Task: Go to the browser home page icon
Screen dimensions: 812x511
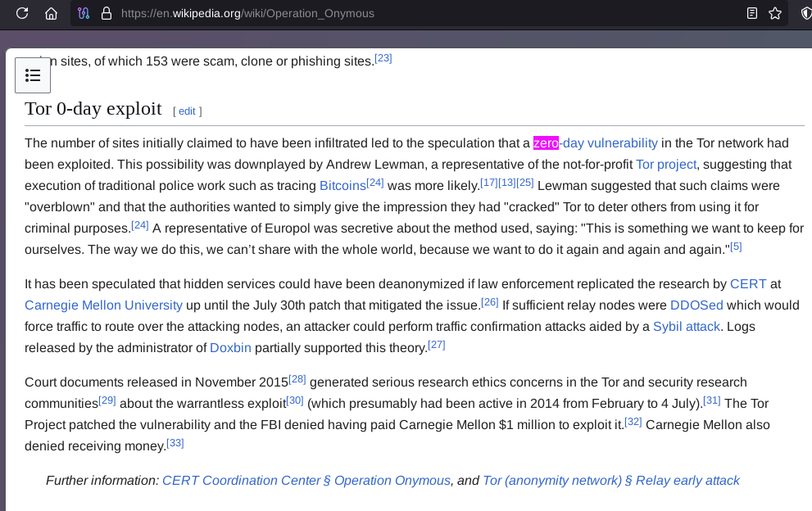Action: (51, 13)
